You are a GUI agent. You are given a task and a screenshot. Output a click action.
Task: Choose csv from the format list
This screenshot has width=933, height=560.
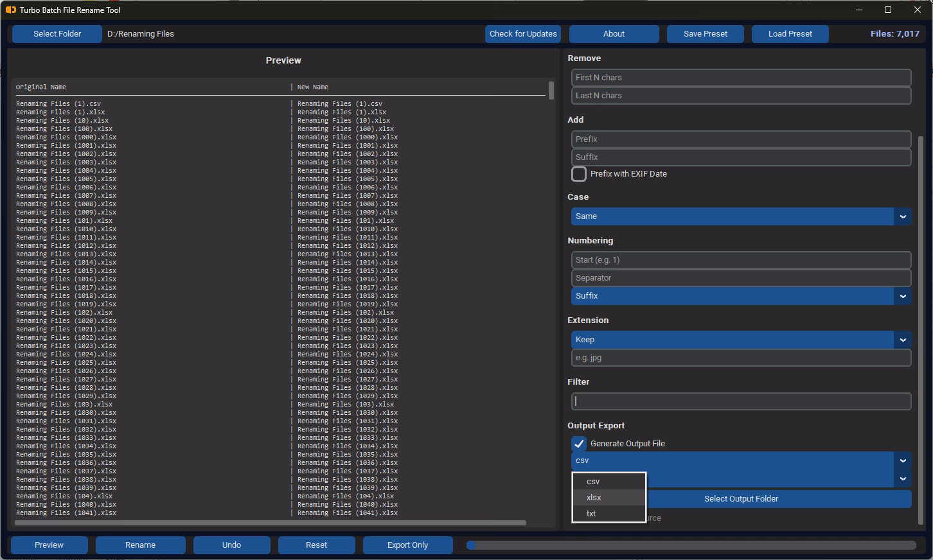point(609,482)
